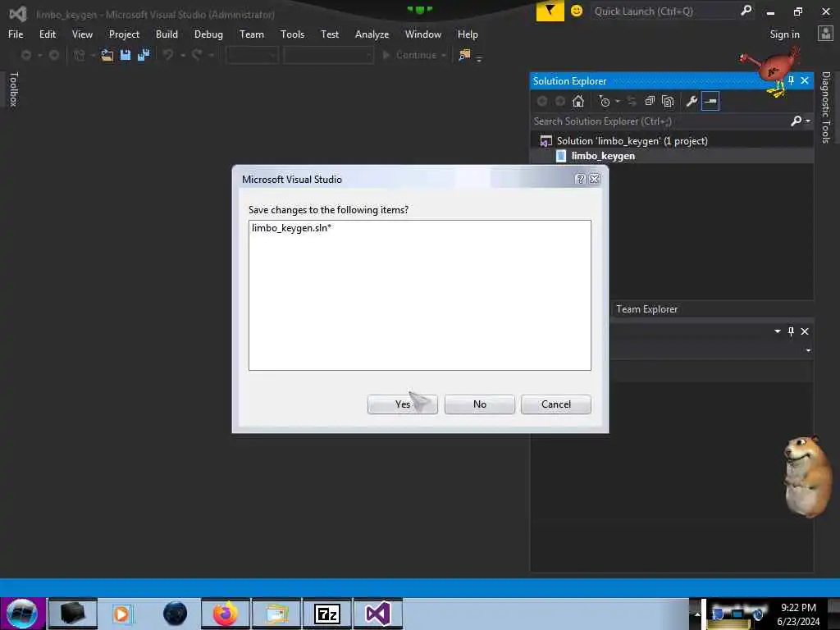
Task: Click the Show All Files icon
Action: pyautogui.click(x=668, y=101)
